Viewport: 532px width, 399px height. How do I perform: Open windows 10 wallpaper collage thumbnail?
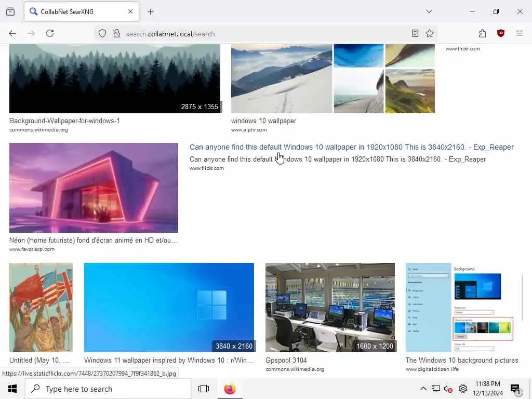click(x=333, y=78)
